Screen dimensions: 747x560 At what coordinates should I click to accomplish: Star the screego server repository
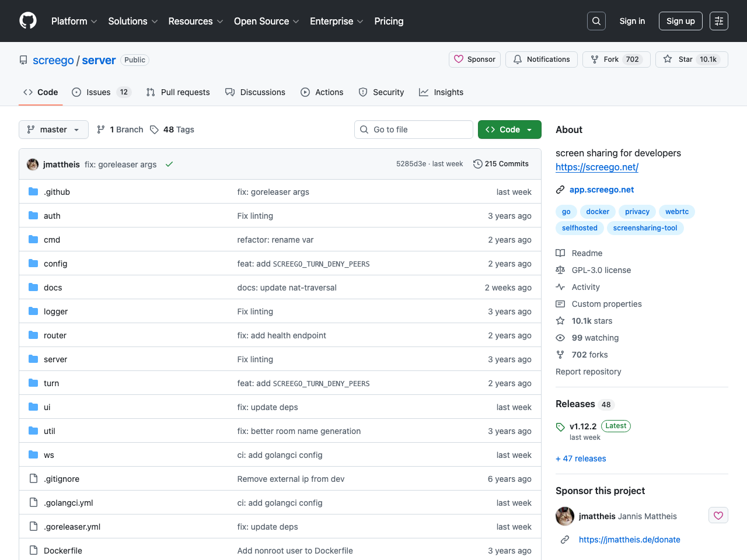[692, 60]
